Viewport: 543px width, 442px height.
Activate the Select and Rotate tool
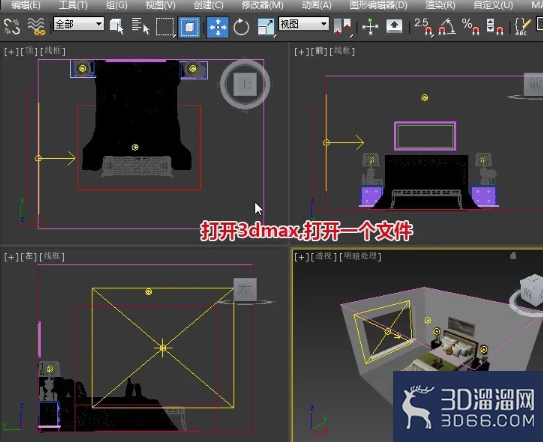(241, 27)
